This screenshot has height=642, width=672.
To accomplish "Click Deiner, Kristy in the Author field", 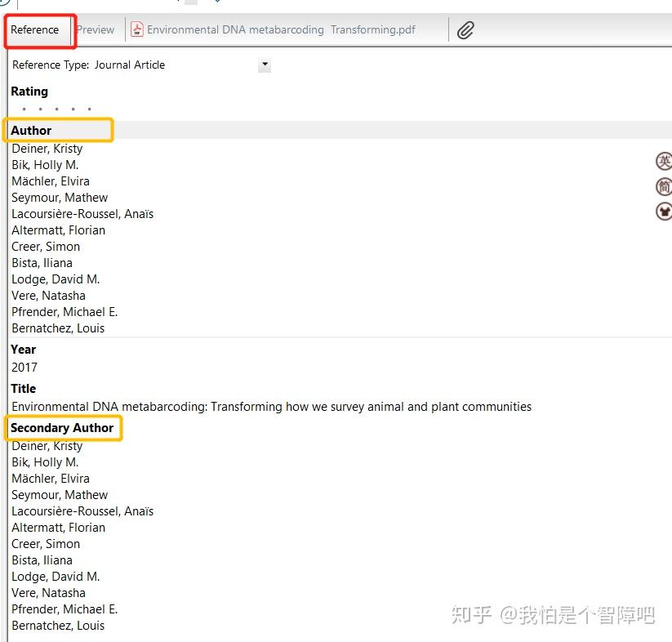I will pos(47,149).
